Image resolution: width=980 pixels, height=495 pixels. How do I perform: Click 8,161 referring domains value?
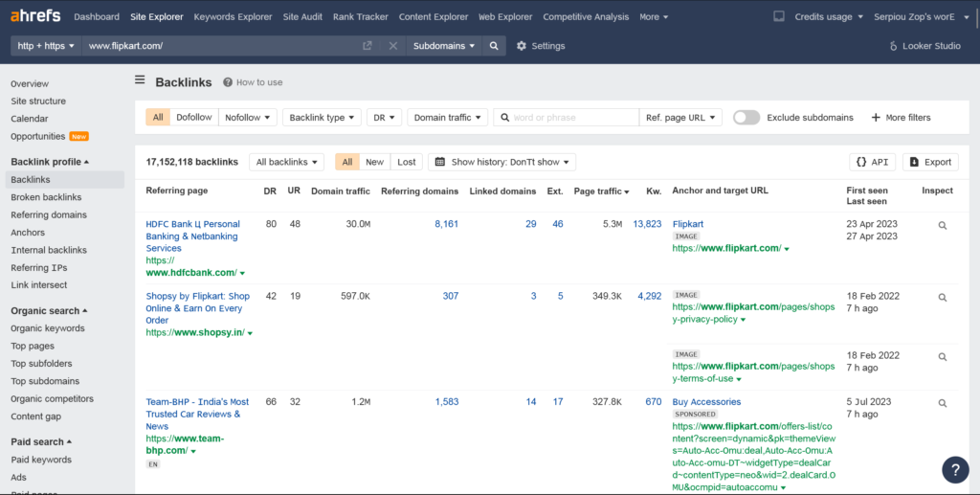click(x=446, y=224)
